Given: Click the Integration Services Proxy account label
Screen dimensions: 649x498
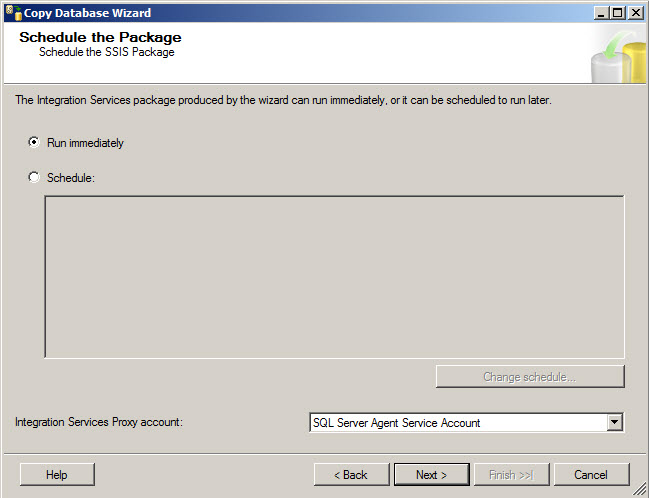Looking at the screenshot, I should tap(98, 423).
